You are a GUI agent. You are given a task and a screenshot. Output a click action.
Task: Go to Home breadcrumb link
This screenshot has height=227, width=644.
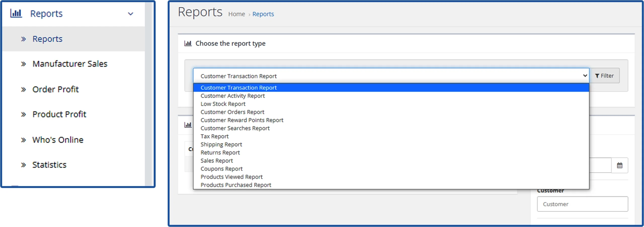(x=236, y=14)
